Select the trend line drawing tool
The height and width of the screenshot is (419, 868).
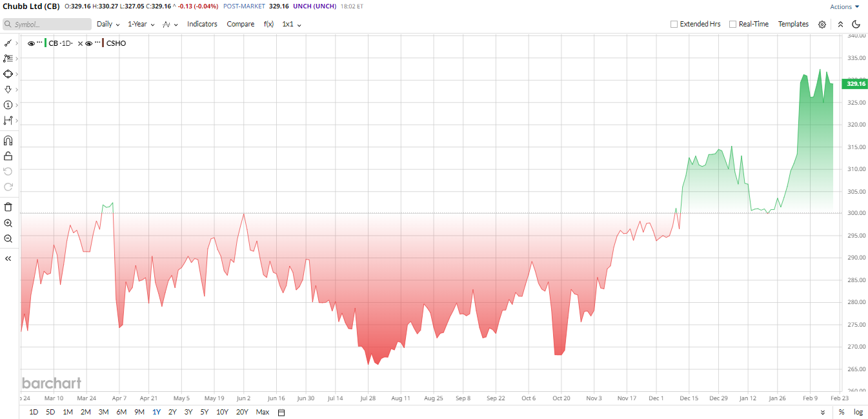coord(8,43)
